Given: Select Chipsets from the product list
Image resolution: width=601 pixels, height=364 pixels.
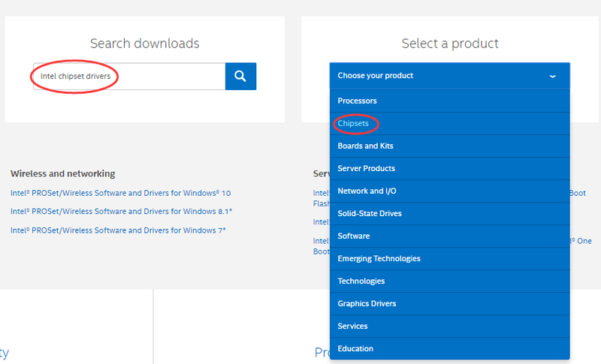Looking at the screenshot, I should pos(449,124).
